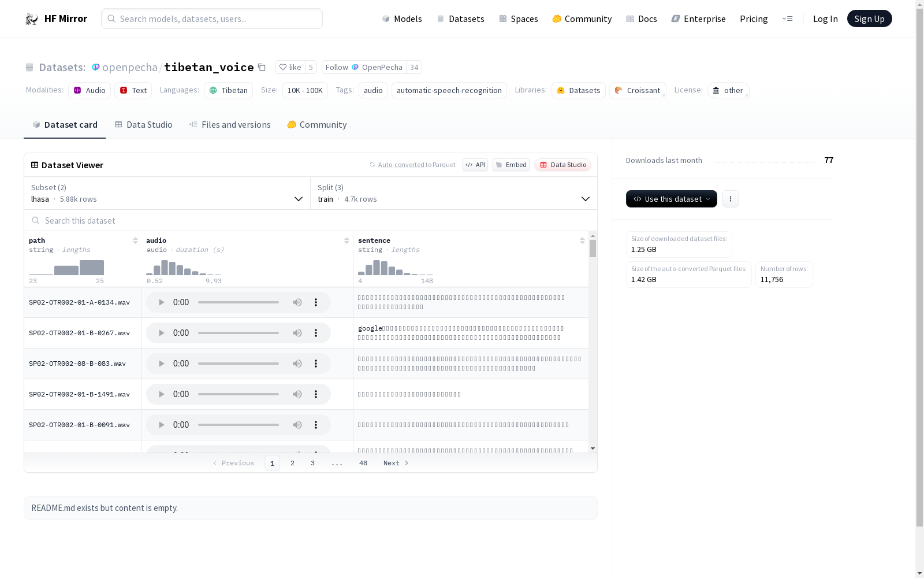Expand the Subset lhasa dropdown
The height and width of the screenshot is (578, 924).
point(167,193)
